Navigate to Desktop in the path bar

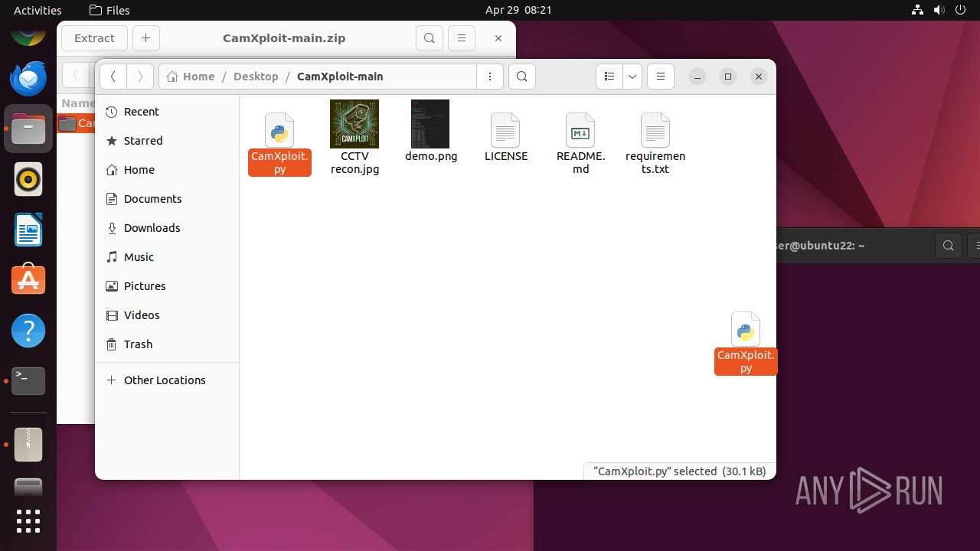(x=256, y=77)
